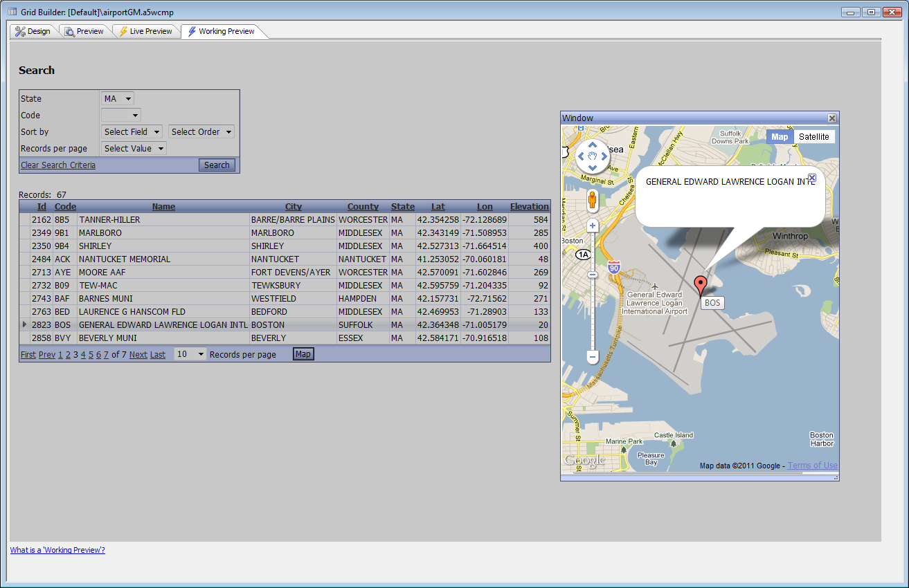
Task: Go to the Last page link
Action: (x=158, y=355)
